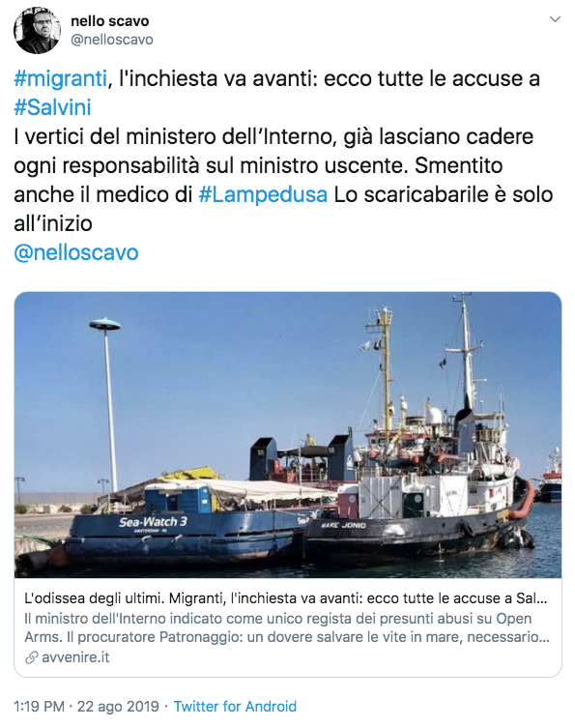
Task: Expand the tweet options chevron
Action: pos(555,19)
